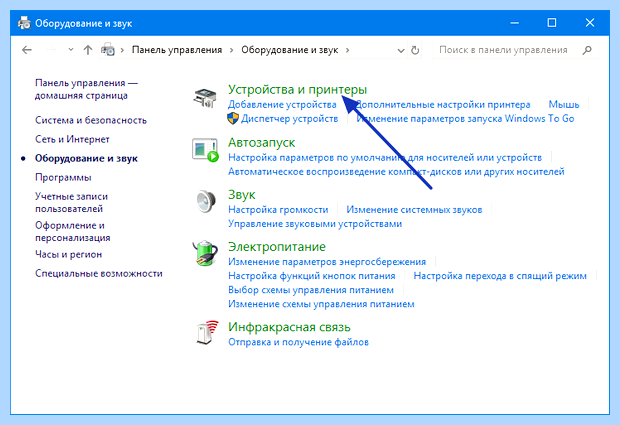Click the search magnifier icon
Image resolution: width=620 pixels, height=425 pixels.
(x=587, y=50)
